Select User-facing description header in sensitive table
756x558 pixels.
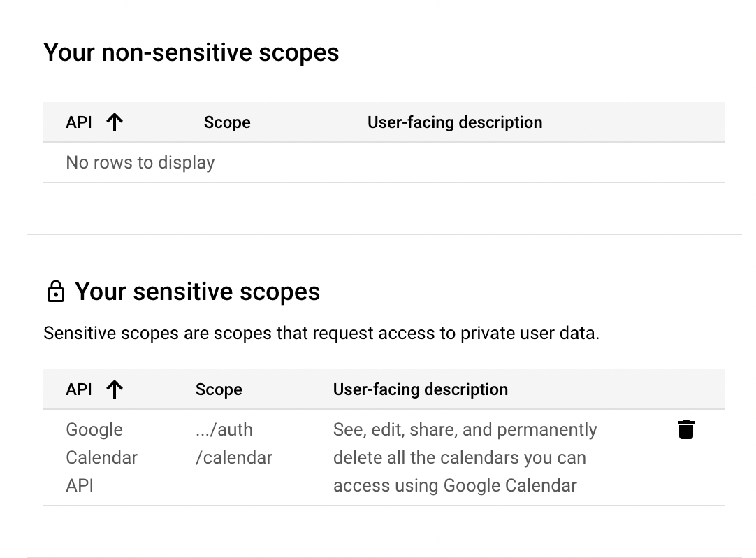421,389
